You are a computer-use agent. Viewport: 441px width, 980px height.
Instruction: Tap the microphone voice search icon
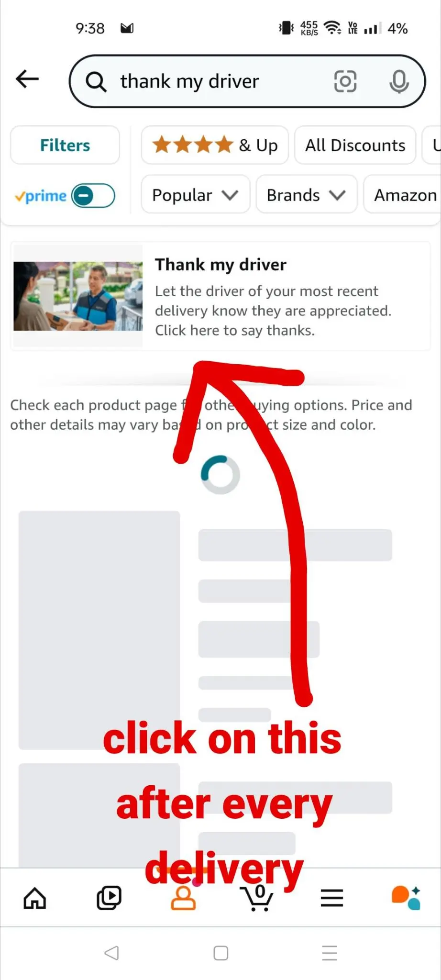point(399,82)
